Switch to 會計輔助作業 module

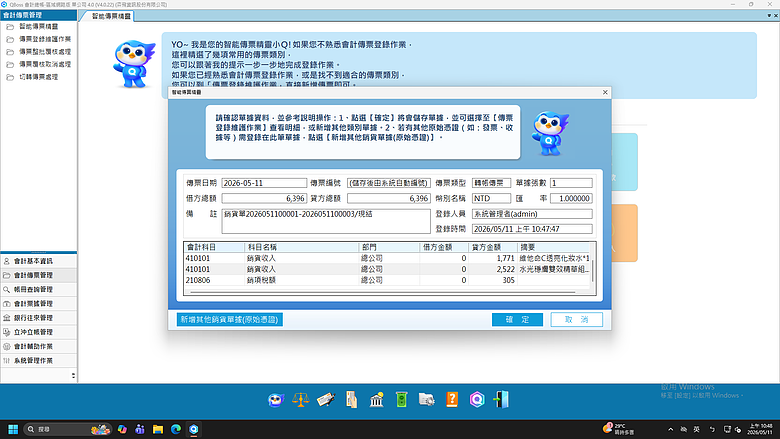(x=39, y=347)
